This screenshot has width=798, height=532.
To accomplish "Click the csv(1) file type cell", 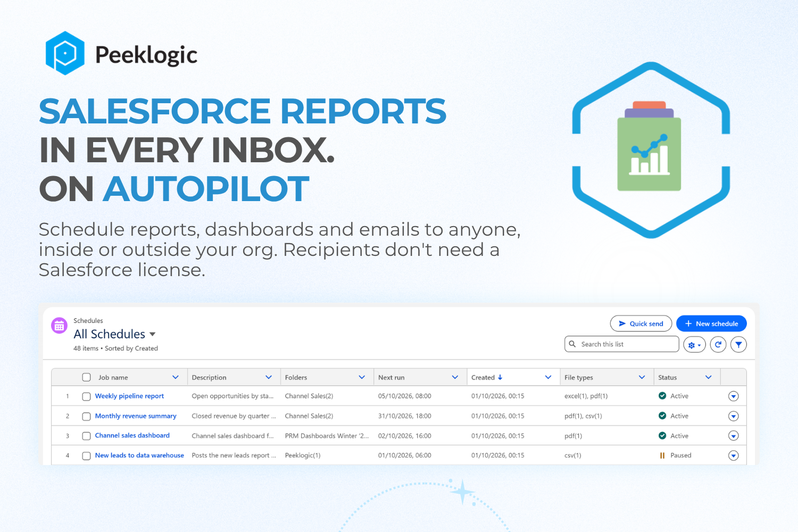I will (573, 455).
